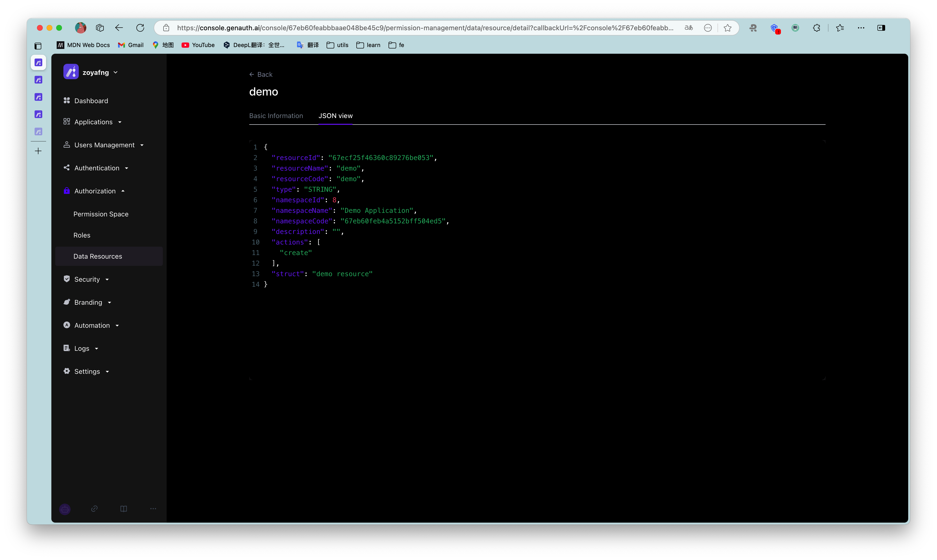Open the Dashboard panel icon in sidebar
Image resolution: width=937 pixels, height=560 pixels.
[x=67, y=100]
